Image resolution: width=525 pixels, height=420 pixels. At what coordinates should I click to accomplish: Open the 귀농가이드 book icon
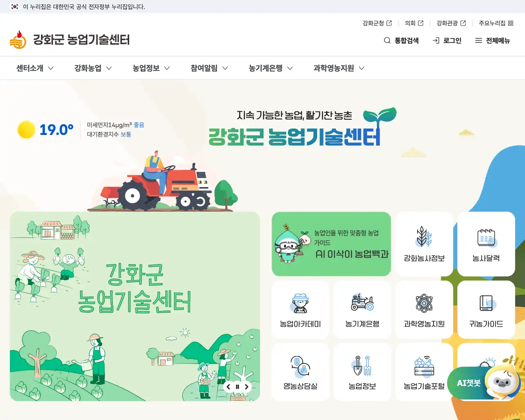point(487,304)
